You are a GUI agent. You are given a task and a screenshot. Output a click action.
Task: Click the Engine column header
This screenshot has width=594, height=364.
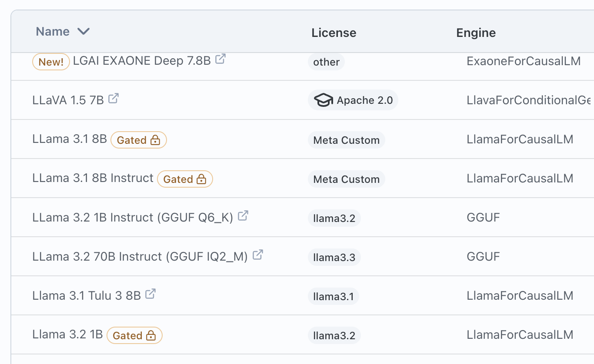[476, 33]
